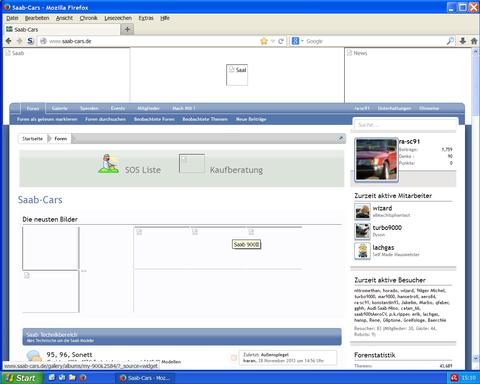This screenshot has width=480, height=384.
Task: Click the red car avatar of ra-sc91
Action: click(x=376, y=160)
